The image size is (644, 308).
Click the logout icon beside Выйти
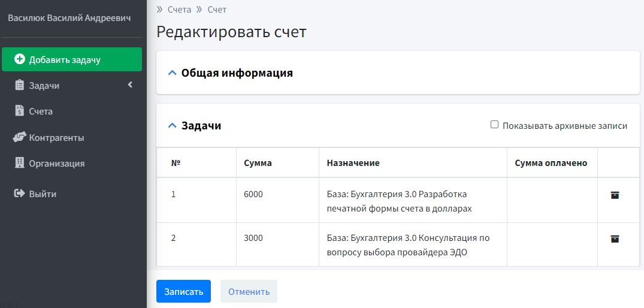point(19,194)
